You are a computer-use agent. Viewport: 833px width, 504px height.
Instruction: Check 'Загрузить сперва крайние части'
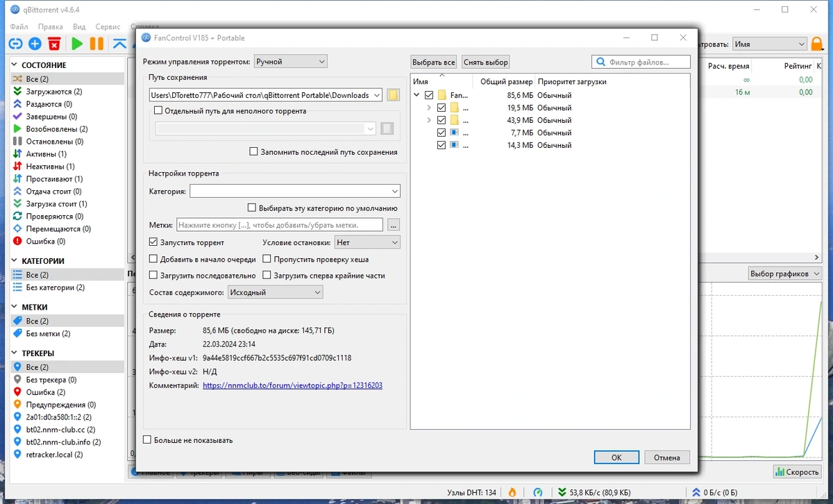[x=267, y=276]
